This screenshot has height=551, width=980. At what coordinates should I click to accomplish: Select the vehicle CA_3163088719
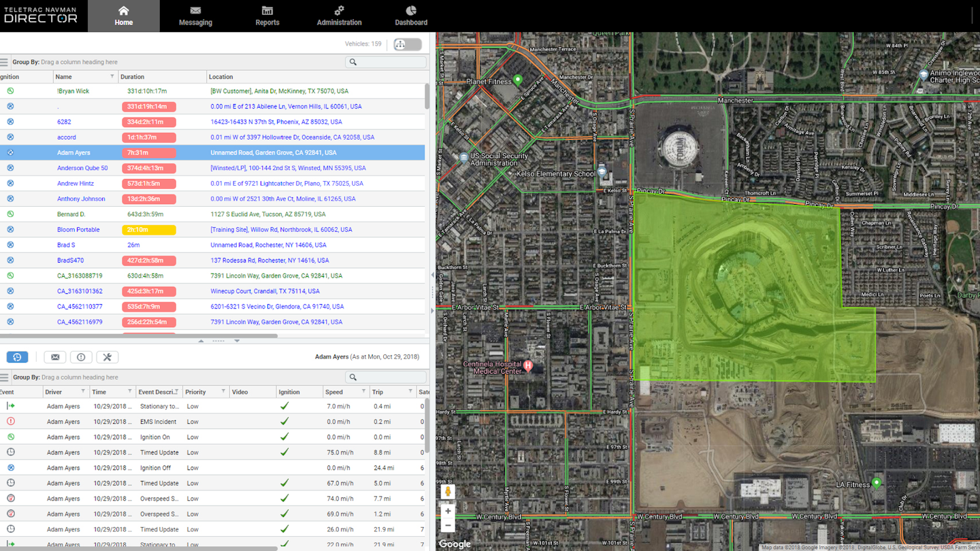(80, 276)
